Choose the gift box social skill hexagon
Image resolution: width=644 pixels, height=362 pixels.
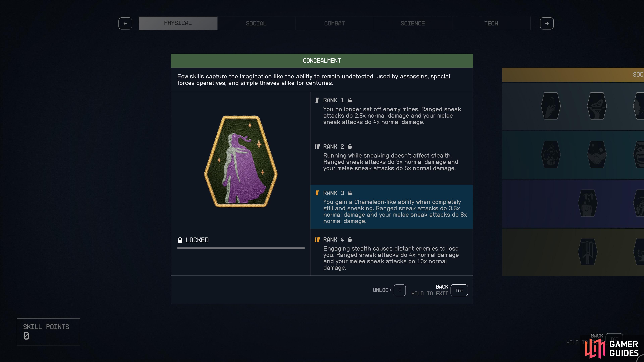[x=550, y=154]
